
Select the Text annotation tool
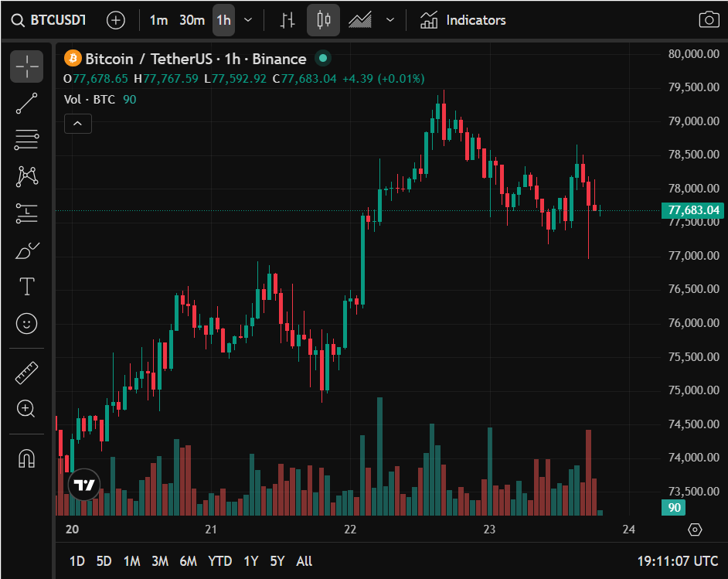27,287
